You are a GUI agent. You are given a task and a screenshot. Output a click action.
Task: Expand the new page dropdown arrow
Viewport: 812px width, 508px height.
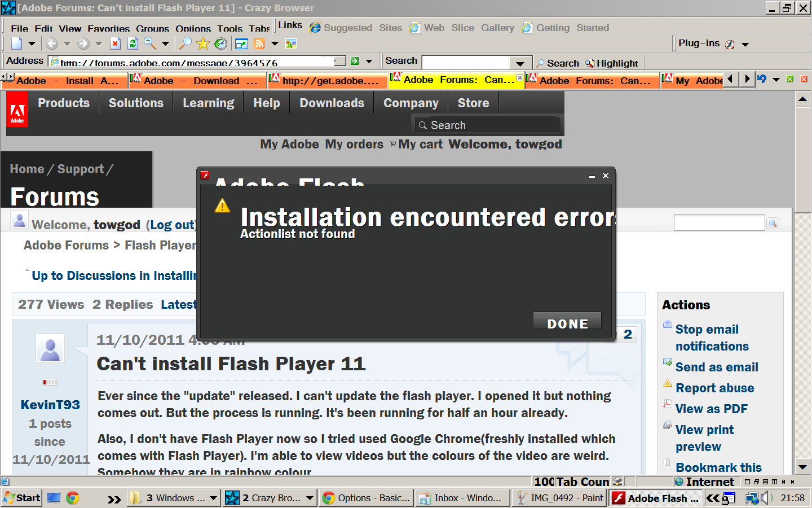[32, 43]
